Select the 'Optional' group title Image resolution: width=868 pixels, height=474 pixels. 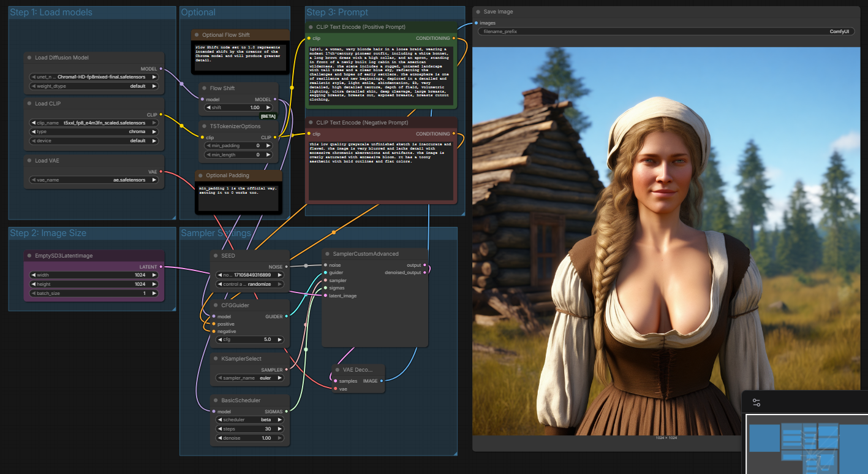coord(198,12)
